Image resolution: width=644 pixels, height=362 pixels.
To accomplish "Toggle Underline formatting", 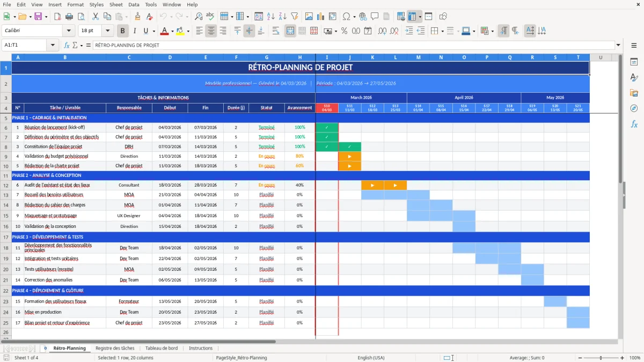I will click(145, 31).
